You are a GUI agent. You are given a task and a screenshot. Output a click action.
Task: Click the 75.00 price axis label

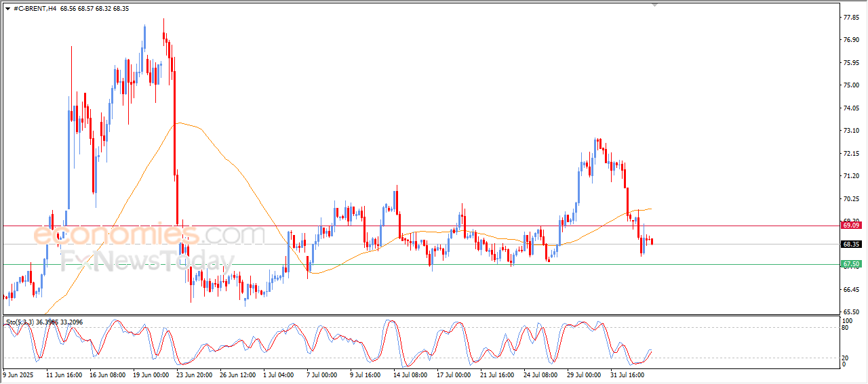pyautogui.click(x=851, y=85)
